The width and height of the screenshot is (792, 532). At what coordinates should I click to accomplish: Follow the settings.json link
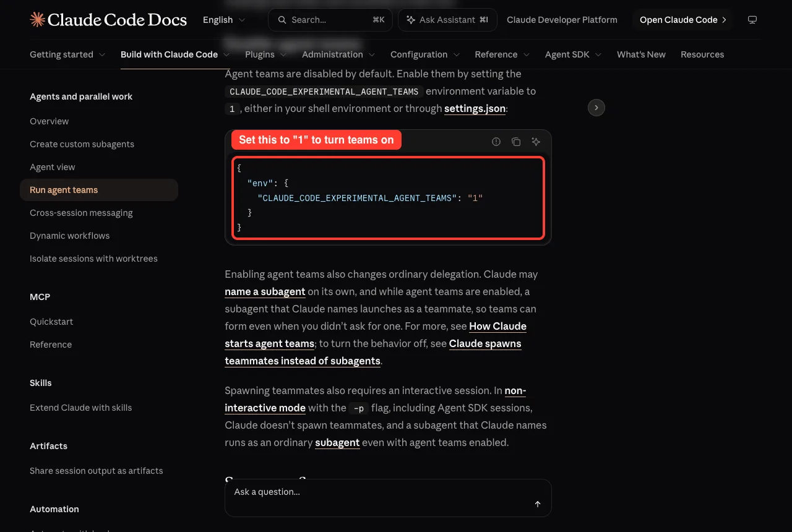coord(475,108)
